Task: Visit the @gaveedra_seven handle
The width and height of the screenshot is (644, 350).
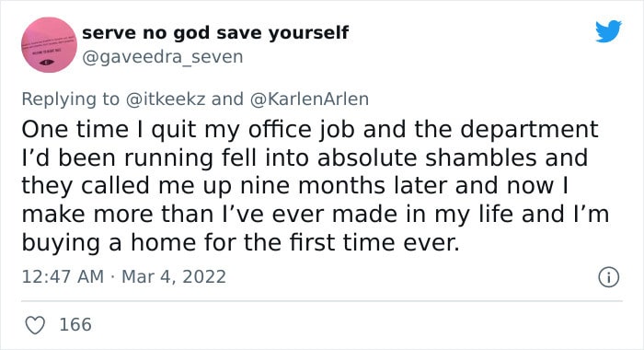Action: (x=163, y=57)
